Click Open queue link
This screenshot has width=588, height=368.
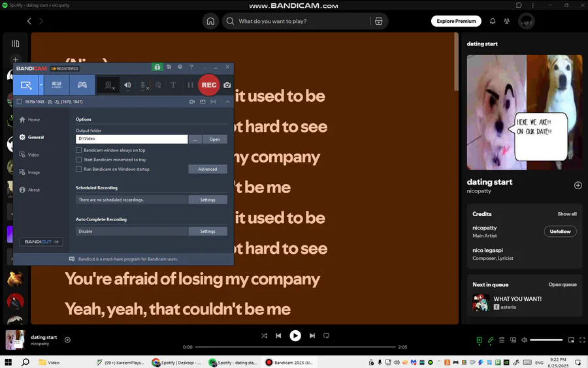point(563,284)
